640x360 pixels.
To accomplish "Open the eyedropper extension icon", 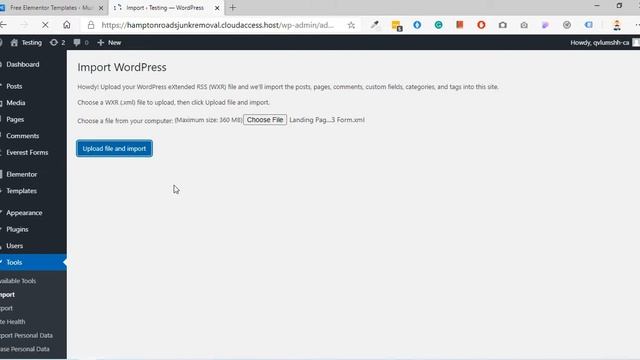I will (x=375, y=25).
